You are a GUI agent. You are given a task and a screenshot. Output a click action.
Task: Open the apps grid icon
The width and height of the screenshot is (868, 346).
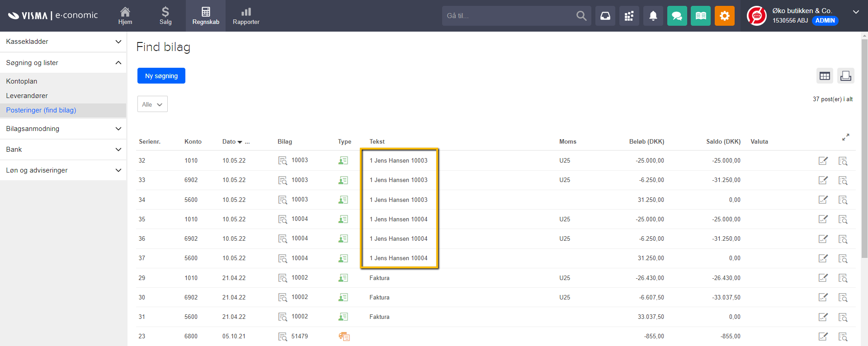tap(629, 16)
